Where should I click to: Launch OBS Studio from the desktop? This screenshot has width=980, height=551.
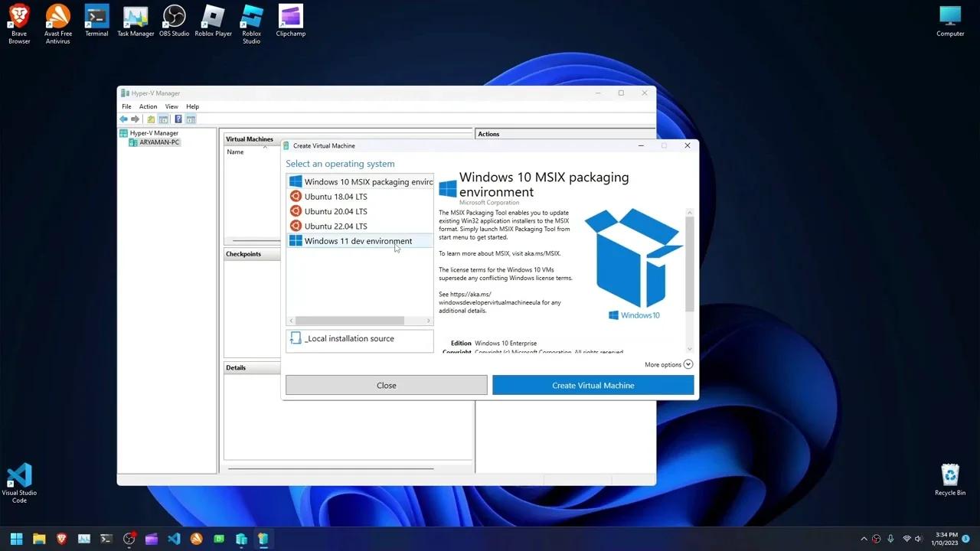[x=174, y=15]
